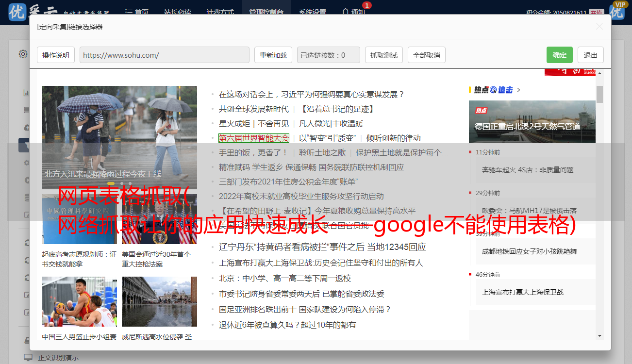Confirm with the green 确定 button

(x=559, y=55)
